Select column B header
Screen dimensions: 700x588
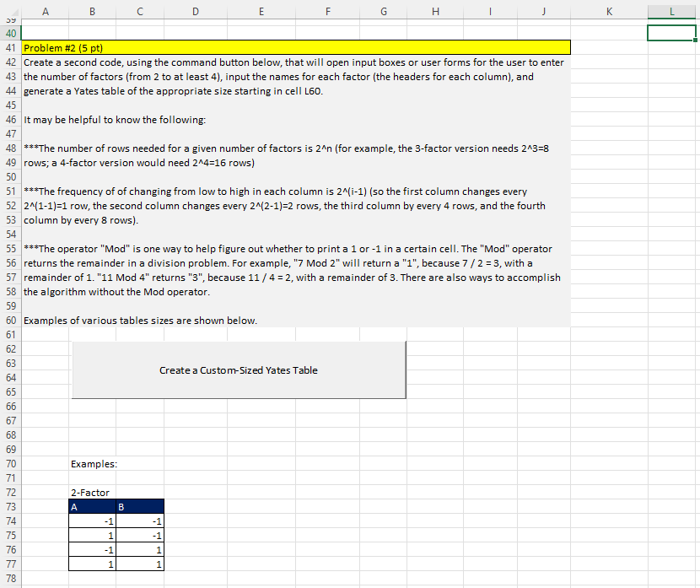coord(93,12)
